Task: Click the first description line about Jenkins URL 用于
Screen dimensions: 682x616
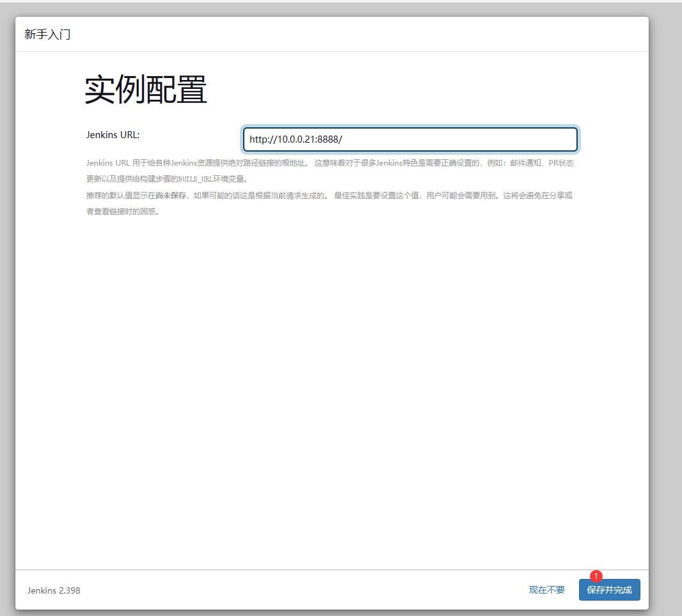Action: pyautogui.click(x=329, y=162)
